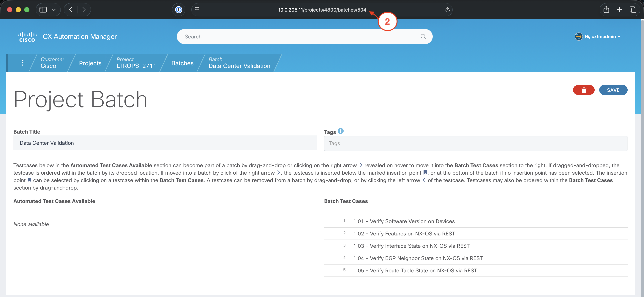Image resolution: width=644 pixels, height=297 pixels.
Task: Click the 1Password extension icon
Action: click(x=179, y=10)
